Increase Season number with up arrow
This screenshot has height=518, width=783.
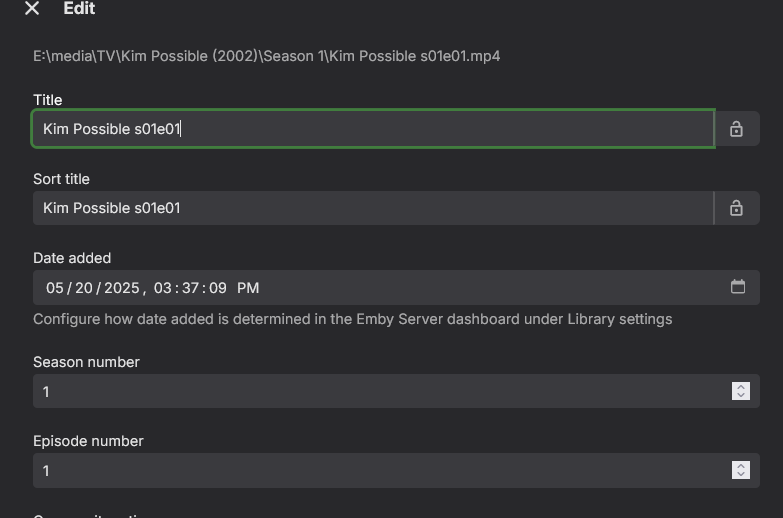tap(741, 387)
